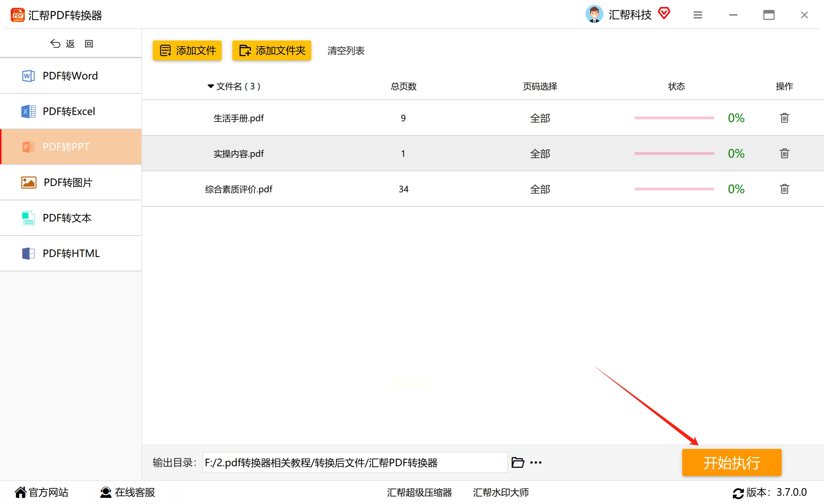Delete the 生活手册.pdf row with trash icon
The height and width of the screenshot is (504, 824).
pyautogui.click(x=784, y=118)
